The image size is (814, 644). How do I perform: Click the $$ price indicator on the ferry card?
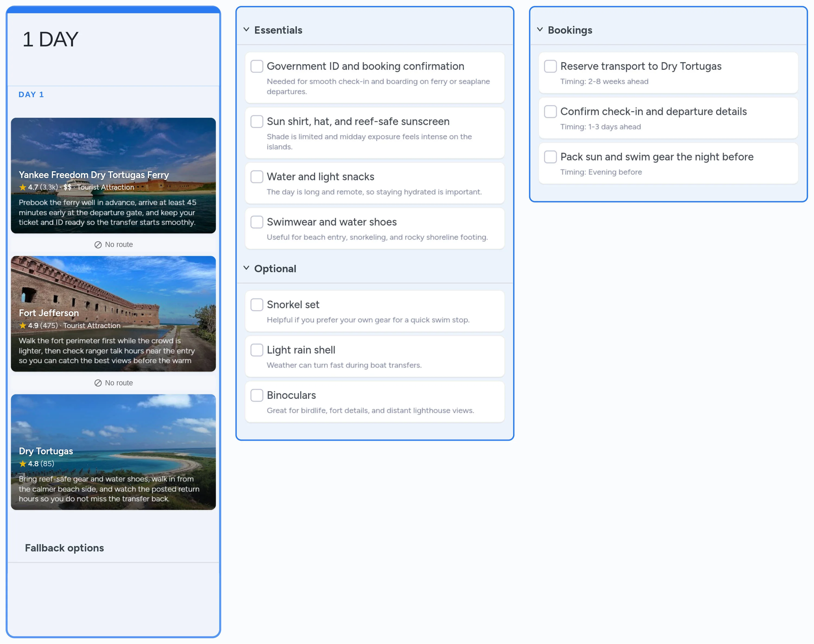[68, 188]
